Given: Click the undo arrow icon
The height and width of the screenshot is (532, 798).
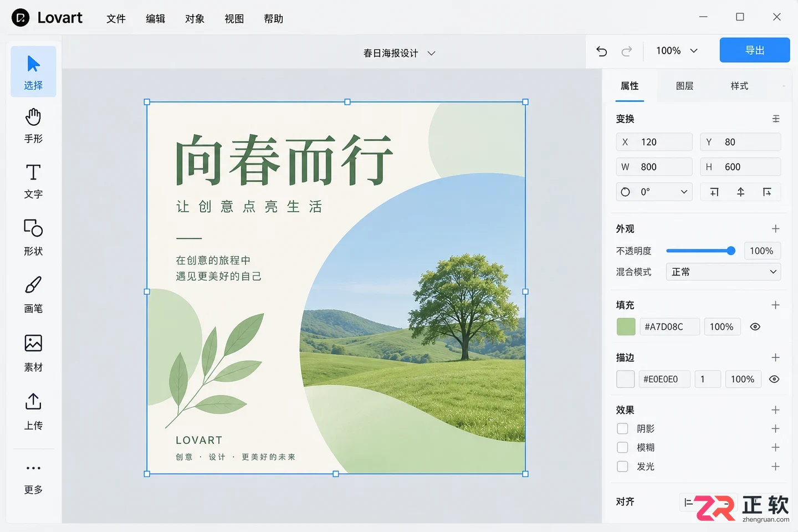Looking at the screenshot, I should (602, 51).
